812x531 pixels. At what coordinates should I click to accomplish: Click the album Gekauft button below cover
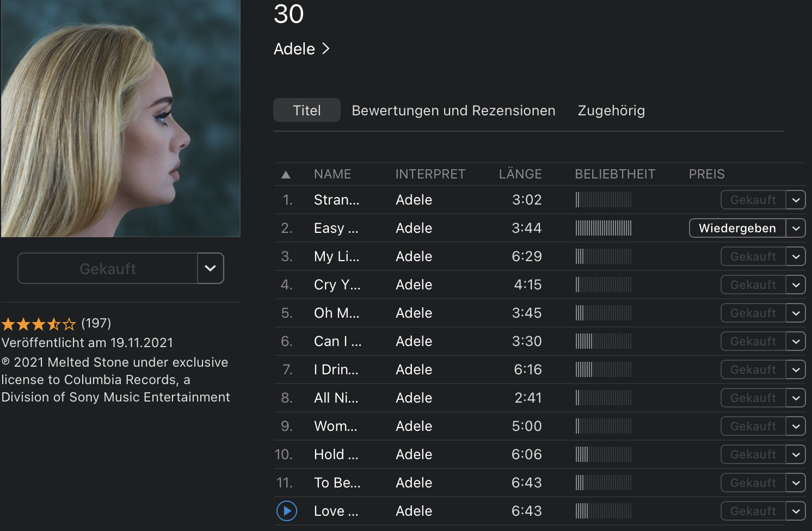pyautogui.click(x=108, y=268)
